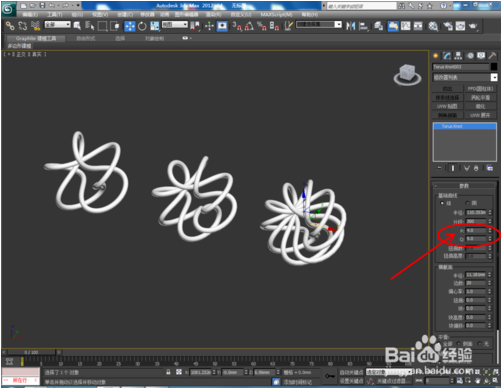Image resolution: width=503 pixels, height=389 pixels.
Task: Switch to the Hierarchy command panel
Action: click(x=458, y=56)
